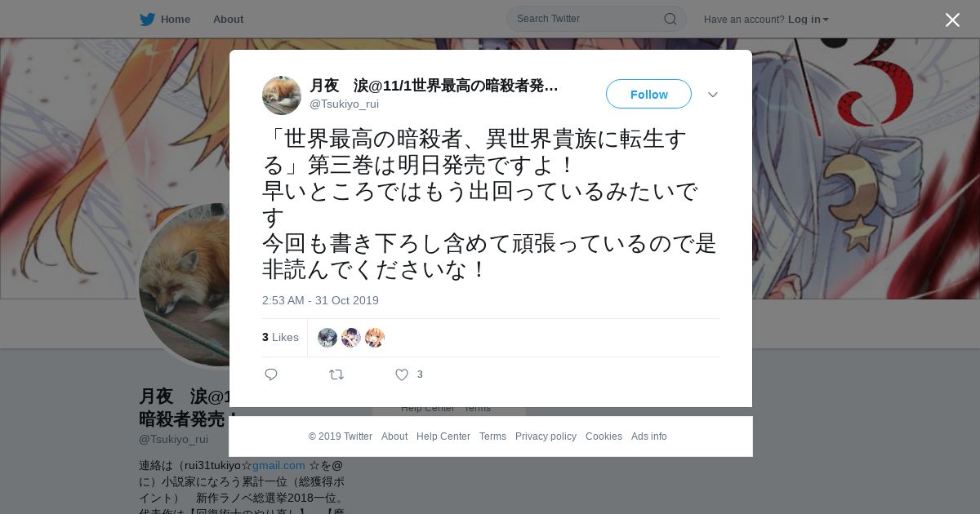
Task: Open the 3 Likes list
Action: tap(280, 337)
